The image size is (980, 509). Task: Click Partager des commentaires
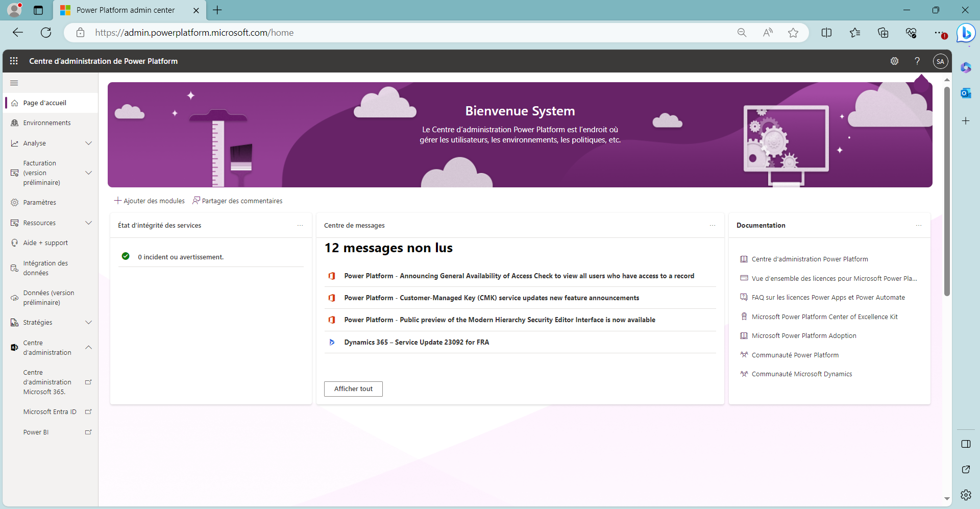pos(237,201)
